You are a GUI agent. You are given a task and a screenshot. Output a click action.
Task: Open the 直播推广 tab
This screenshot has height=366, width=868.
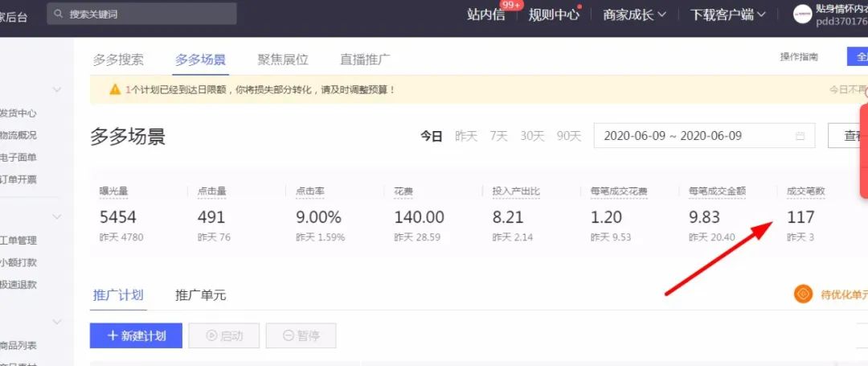click(365, 60)
